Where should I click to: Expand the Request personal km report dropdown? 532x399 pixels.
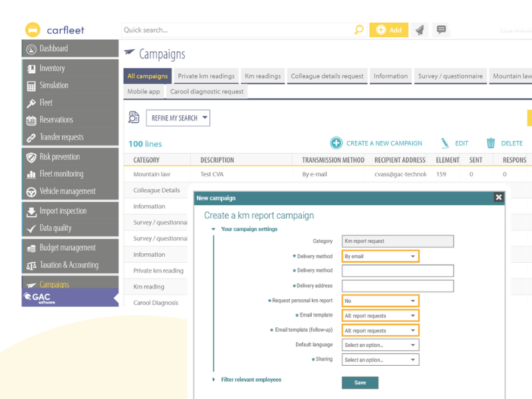coord(380,301)
